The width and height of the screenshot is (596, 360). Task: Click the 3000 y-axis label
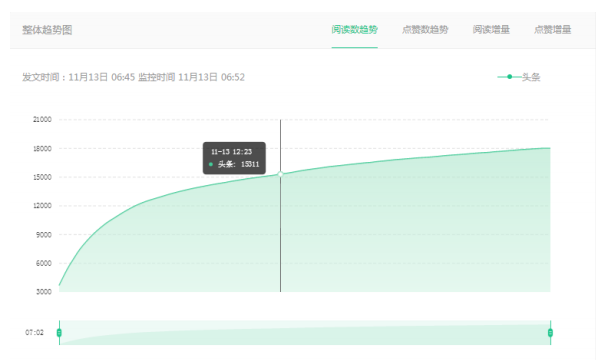pyautogui.click(x=44, y=292)
